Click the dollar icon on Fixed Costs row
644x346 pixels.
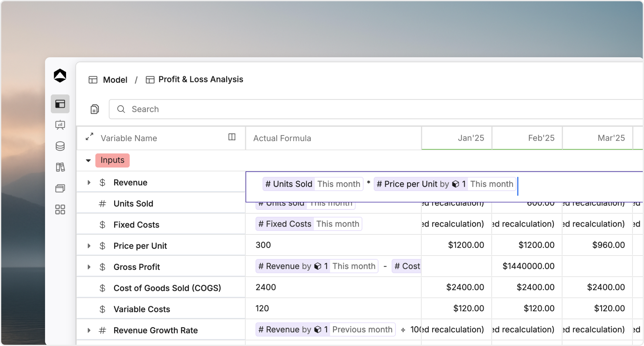102,225
